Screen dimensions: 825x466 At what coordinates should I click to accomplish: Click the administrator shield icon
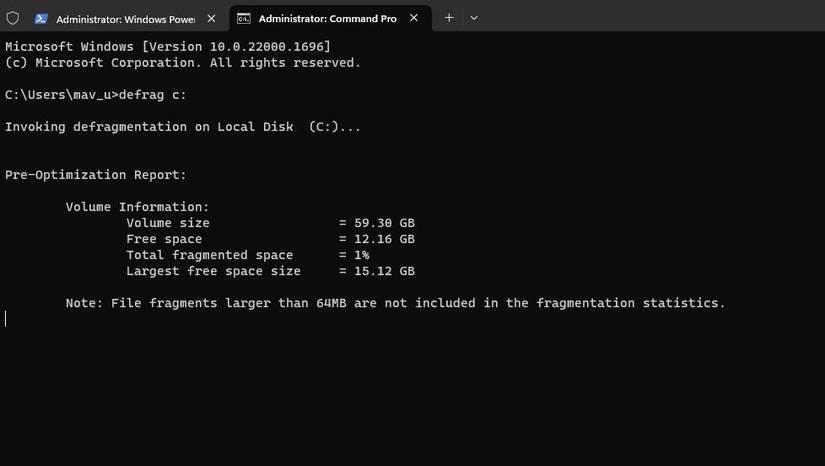pos(13,18)
